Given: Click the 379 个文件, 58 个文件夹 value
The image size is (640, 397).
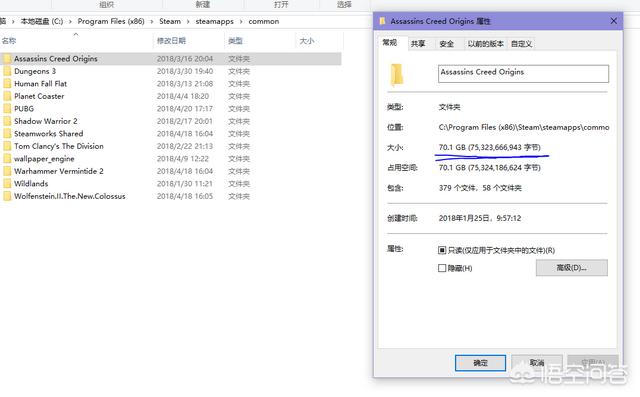Looking at the screenshot, I should (x=480, y=188).
